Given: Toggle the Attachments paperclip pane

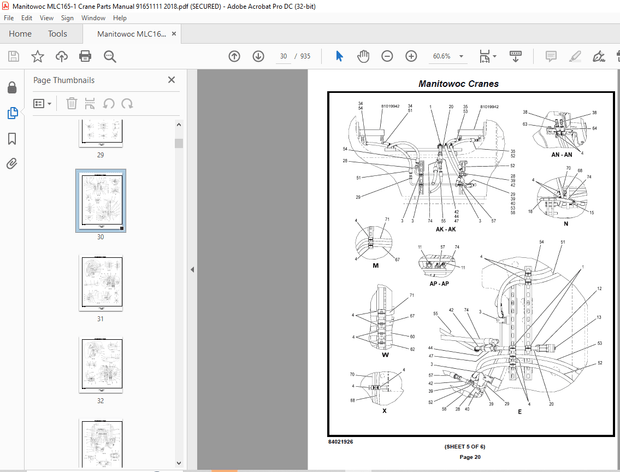Looking at the screenshot, I should coord(12,163).
